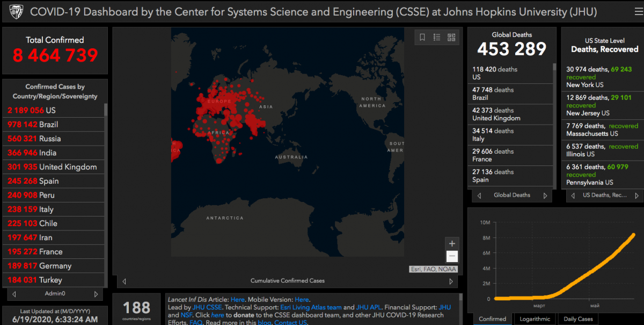The width and height of the screenshot is (644, 325).
Task: Zoom out the map with minus button
Action: [x=452, y=257]
